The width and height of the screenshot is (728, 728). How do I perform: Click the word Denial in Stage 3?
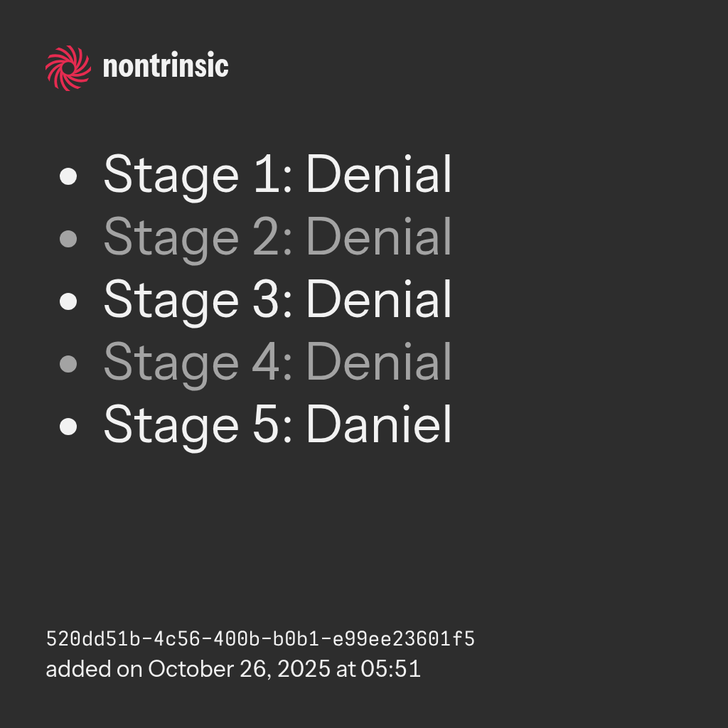[379, 300]
